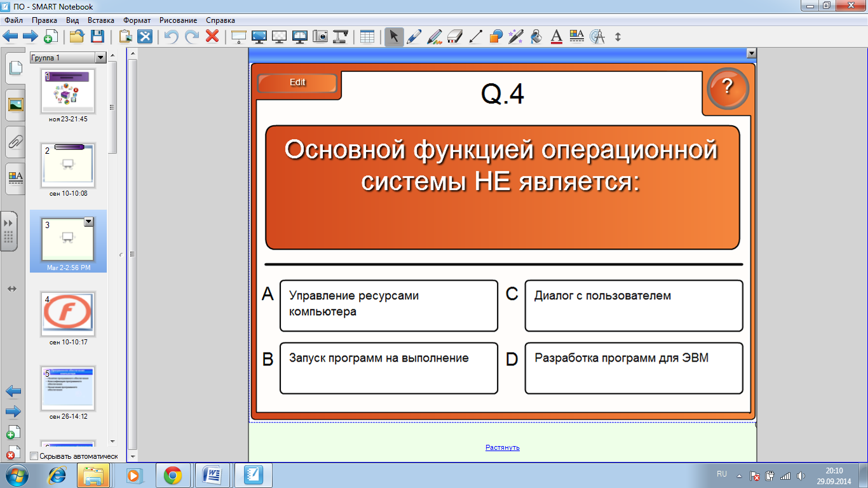This screenshot has width=868, height=488.
Task: Open the Рисование menu
Action: coord(178,20)
